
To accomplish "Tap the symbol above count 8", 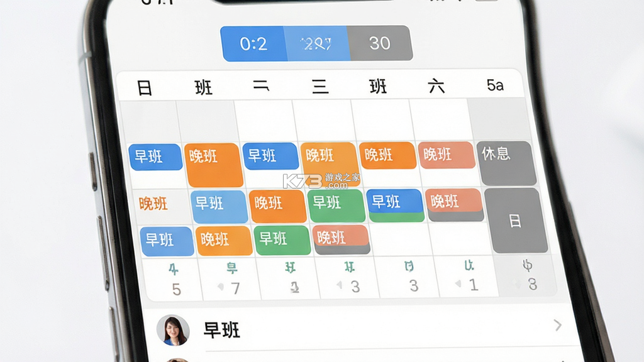I will [528, 266].
